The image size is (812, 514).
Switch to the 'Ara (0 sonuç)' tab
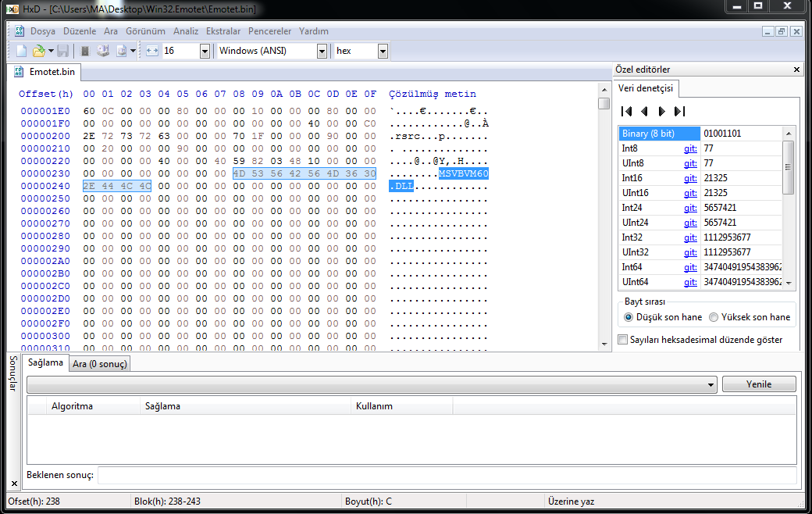coord(100,364)
